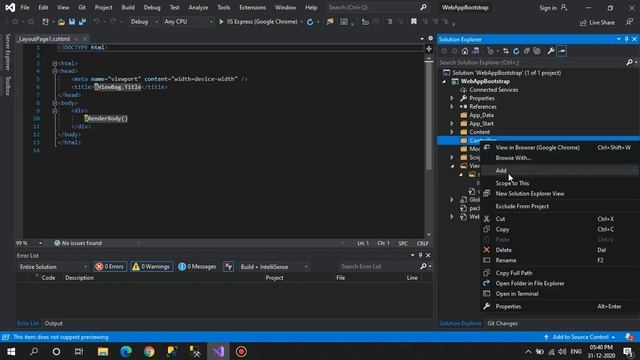Pin the Solution Explorer panel
640x360 pixels.
point(627,39)
